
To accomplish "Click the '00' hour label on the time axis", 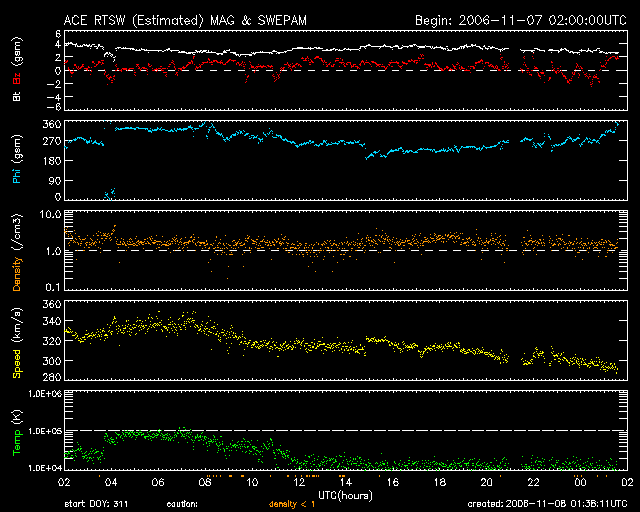I will [580, 483].
